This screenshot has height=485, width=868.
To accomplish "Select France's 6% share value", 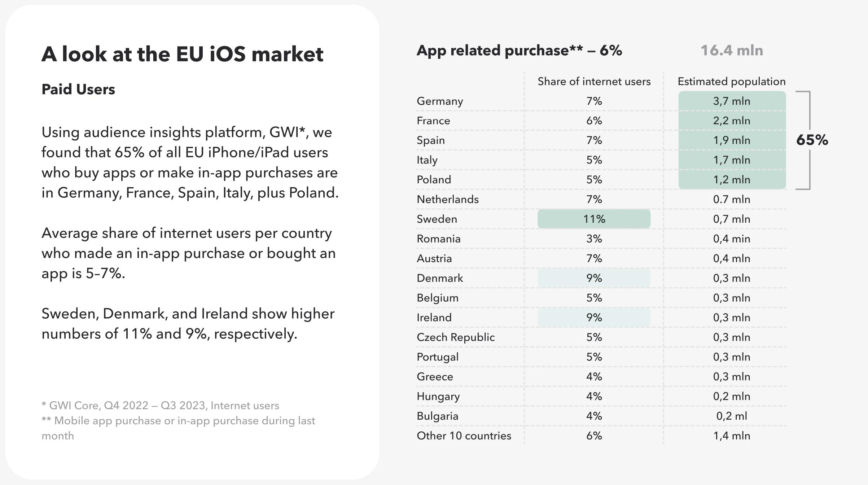I will point(594,121).
